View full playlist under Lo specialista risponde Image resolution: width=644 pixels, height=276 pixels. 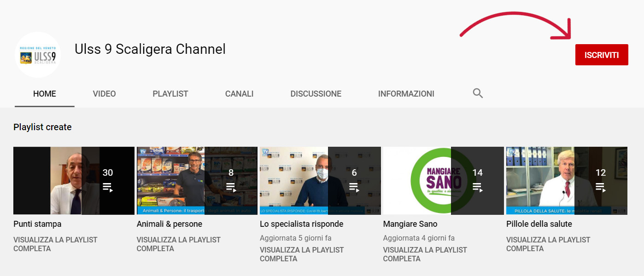(302, 254)
